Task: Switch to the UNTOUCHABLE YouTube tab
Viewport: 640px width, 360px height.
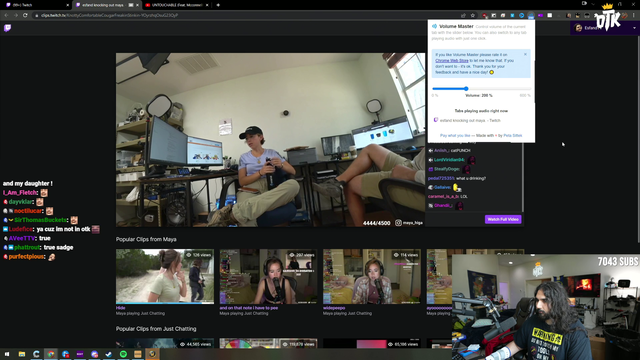Action: click(176, 5)
